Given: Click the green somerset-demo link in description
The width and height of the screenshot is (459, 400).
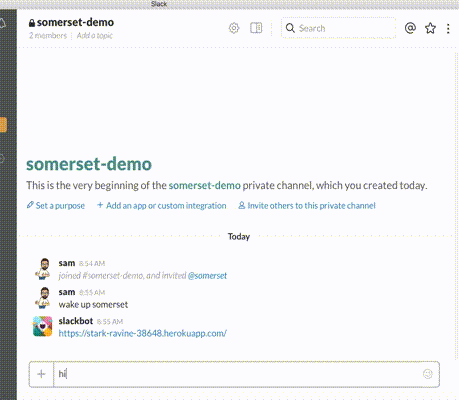Looking at the screenshot, I should tap(204, 185).
